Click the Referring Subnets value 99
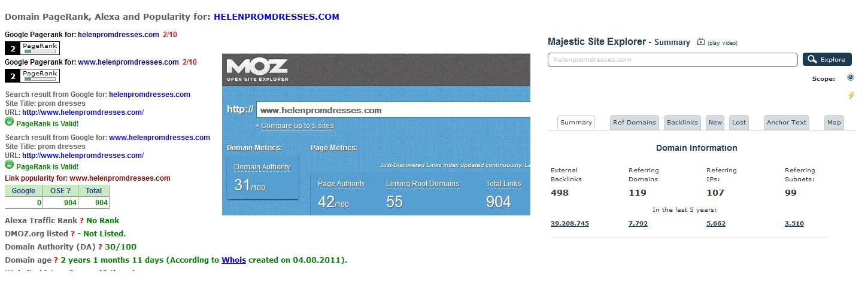The width and height of the screenshot is (868, 286). 791,193
